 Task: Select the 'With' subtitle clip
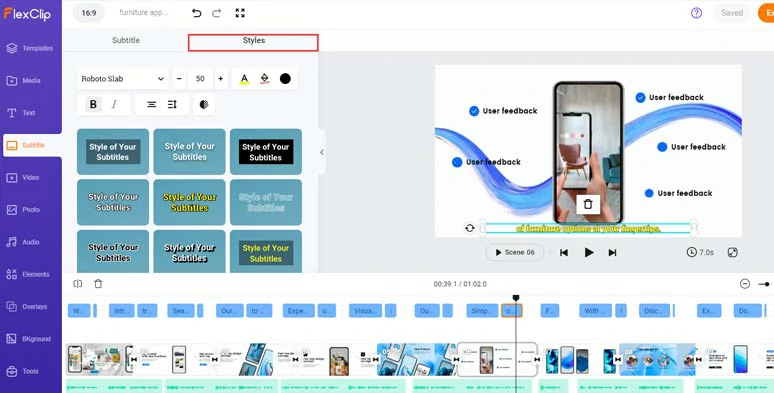pyautogui.click(x=595, y=311)
